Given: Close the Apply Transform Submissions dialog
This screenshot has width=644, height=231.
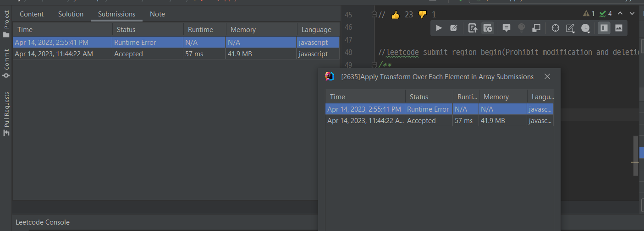Looking at the screenshot, I should [x=547, y=77].
